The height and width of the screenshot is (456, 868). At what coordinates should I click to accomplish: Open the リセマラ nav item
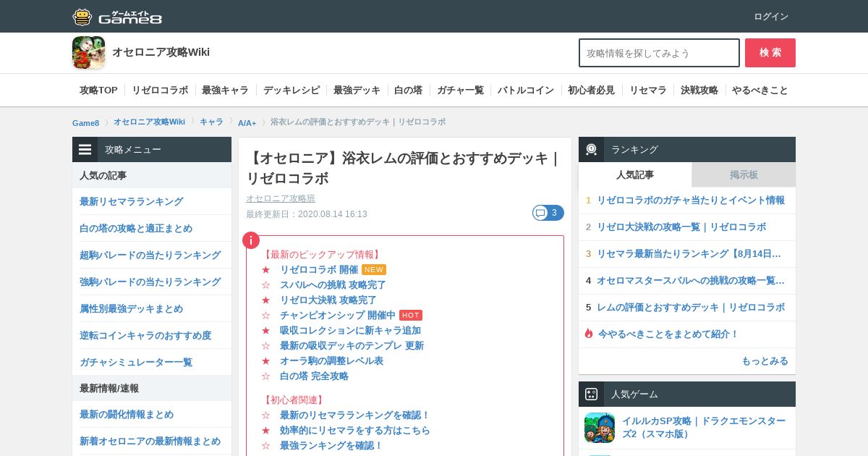(x=647, y=90)
